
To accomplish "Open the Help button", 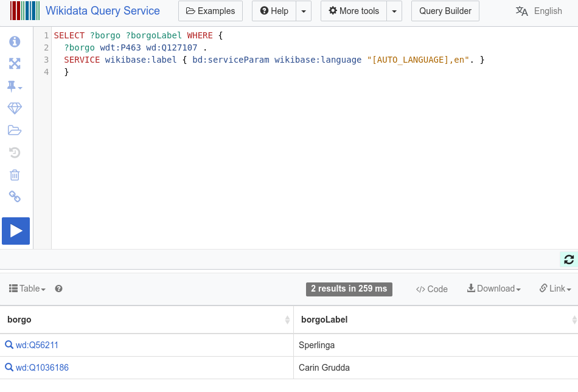I will (x=274, y=11).
